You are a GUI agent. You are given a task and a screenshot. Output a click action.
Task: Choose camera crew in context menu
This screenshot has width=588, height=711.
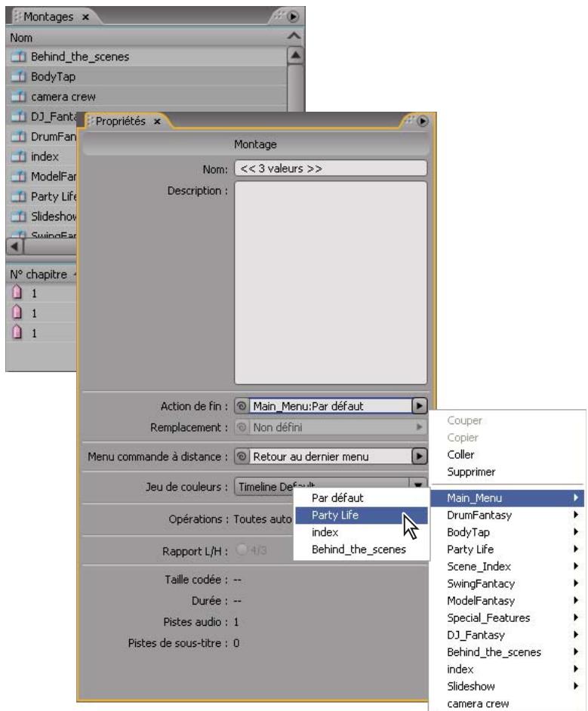[x=507, y=703]
